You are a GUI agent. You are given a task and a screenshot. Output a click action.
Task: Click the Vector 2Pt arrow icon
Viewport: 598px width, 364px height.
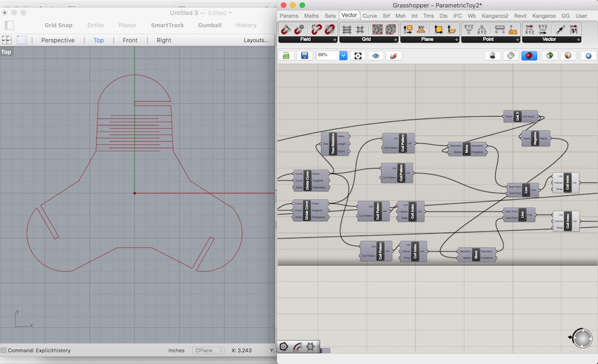point(560,29)
